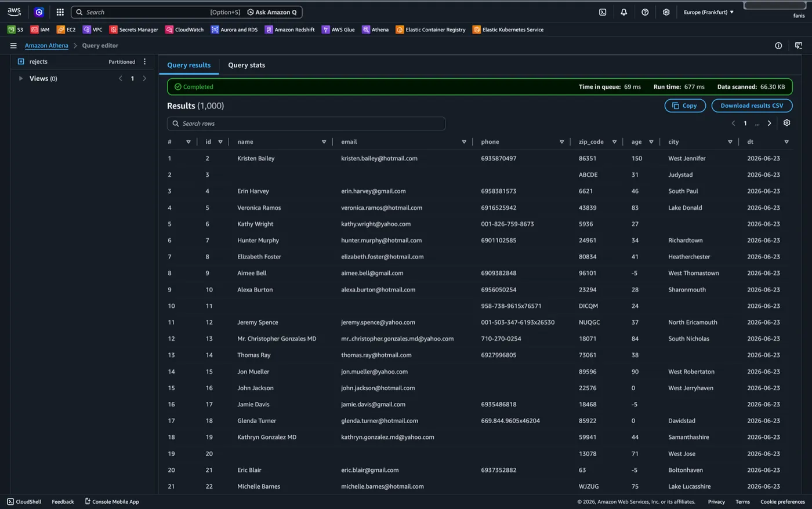
Task: Select the email cell kristen.bailey@hotmail.com
Action: (379, 158)
